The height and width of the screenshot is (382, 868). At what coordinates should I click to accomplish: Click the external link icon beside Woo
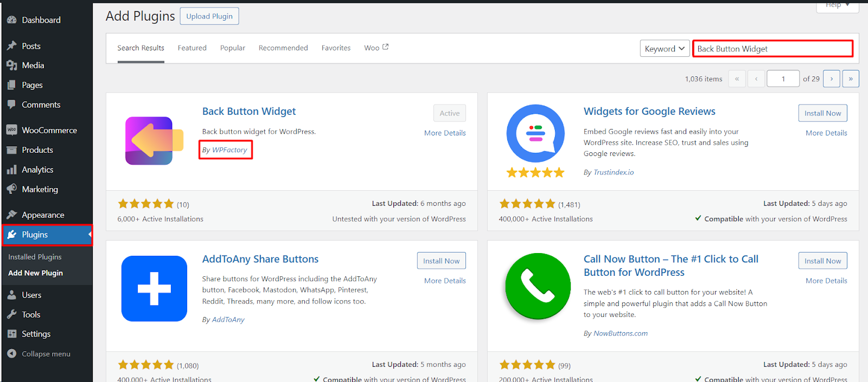386,47
